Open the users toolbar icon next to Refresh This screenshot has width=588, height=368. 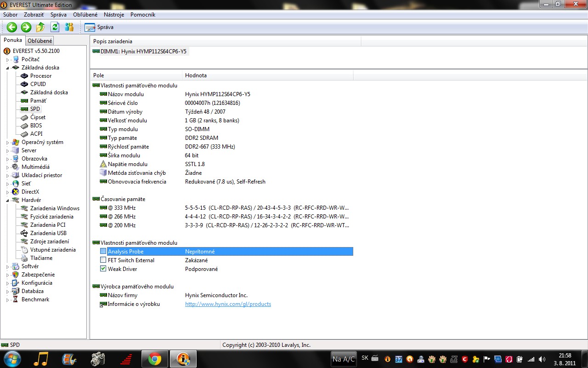pos(69,27)
